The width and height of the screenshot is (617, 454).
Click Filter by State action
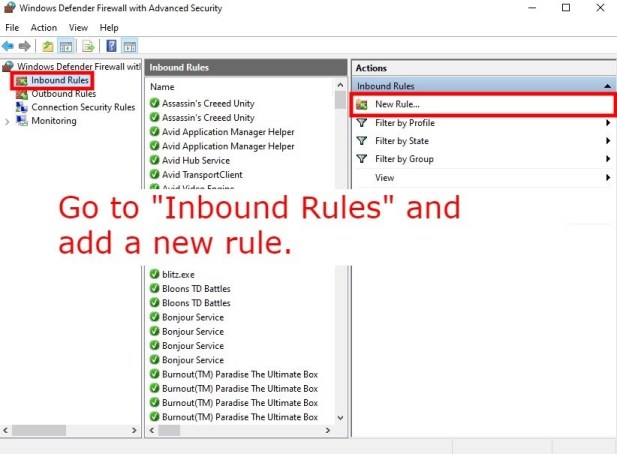click(x=402, y=141)
